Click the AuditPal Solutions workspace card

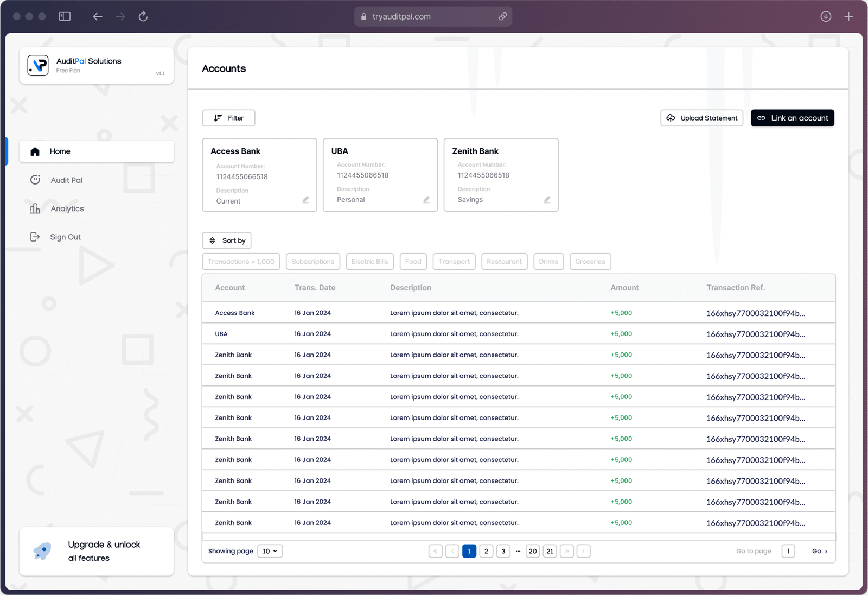[97, 65]
